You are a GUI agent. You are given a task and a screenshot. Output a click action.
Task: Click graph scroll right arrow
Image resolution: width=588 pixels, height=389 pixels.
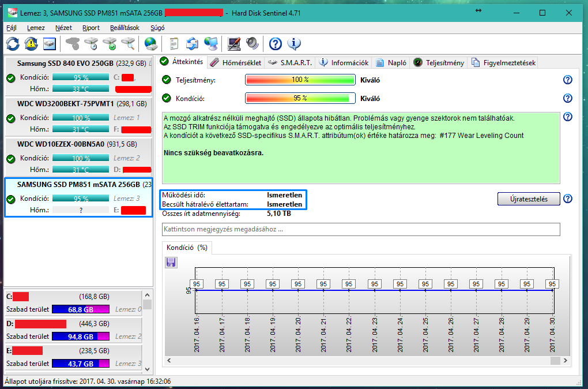click(566, 361)
